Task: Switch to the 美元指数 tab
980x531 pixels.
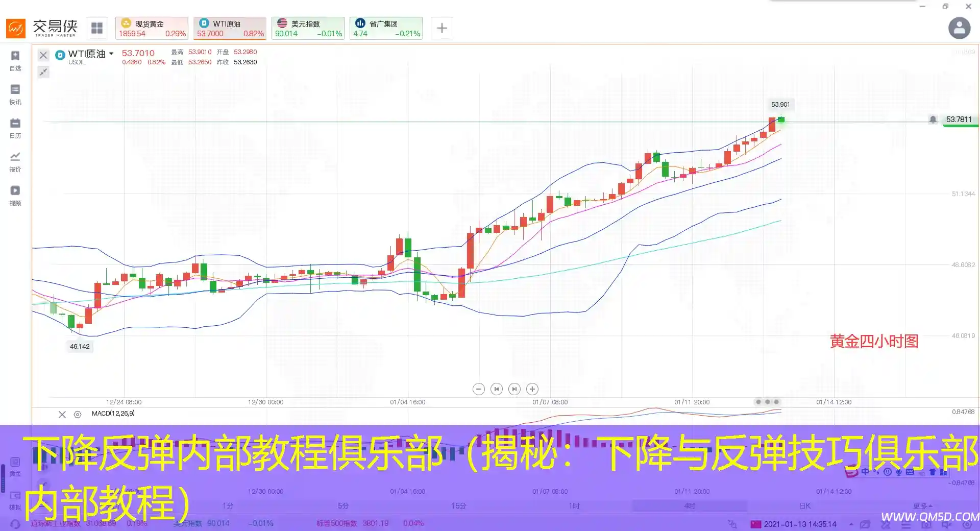Action: (308, 28)
